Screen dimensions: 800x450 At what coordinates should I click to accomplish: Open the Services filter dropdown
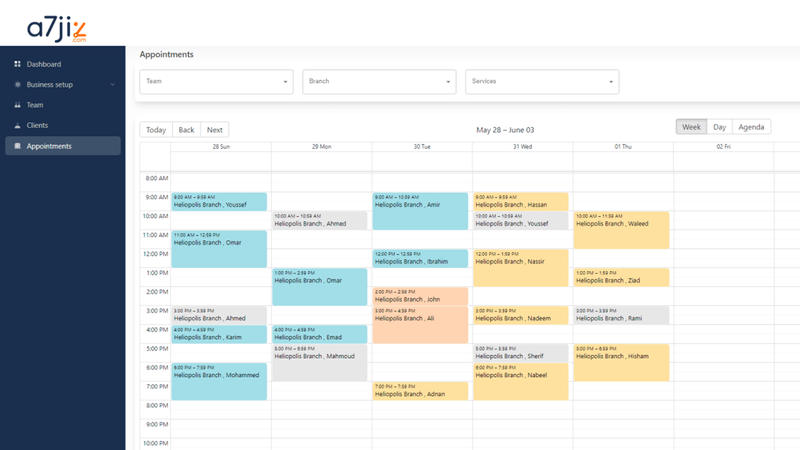(541, 82)
